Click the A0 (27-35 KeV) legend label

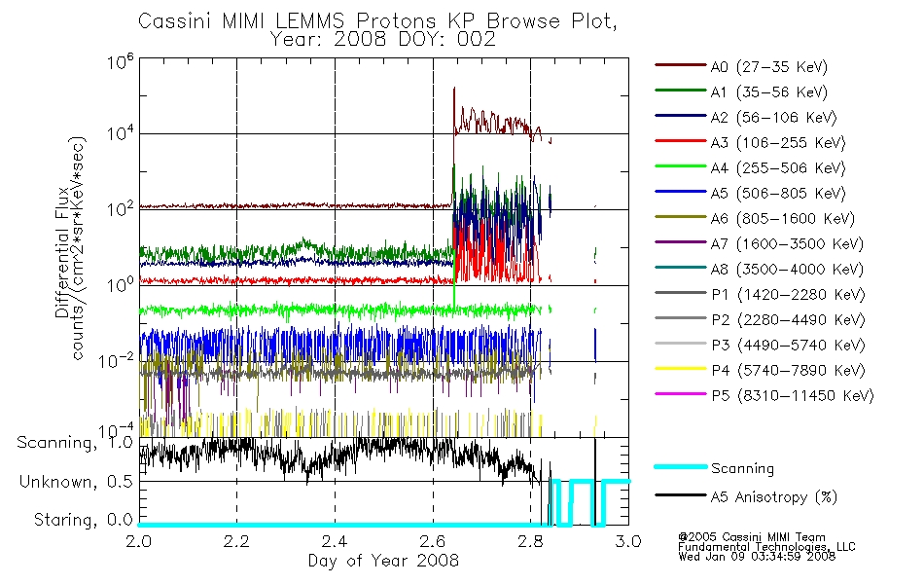[769, 67]
